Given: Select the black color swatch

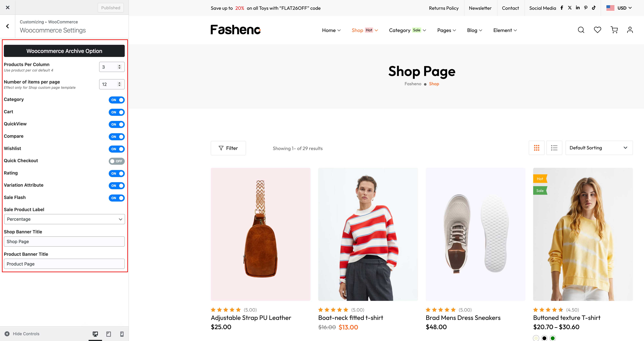Looking at the screenshot, I should click(544, 338).
